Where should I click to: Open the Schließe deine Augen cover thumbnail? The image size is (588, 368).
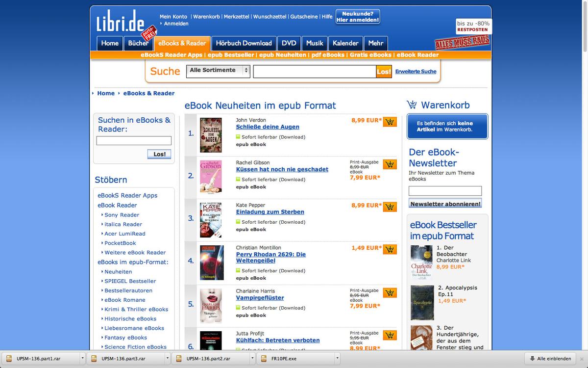tap(211, 135)
